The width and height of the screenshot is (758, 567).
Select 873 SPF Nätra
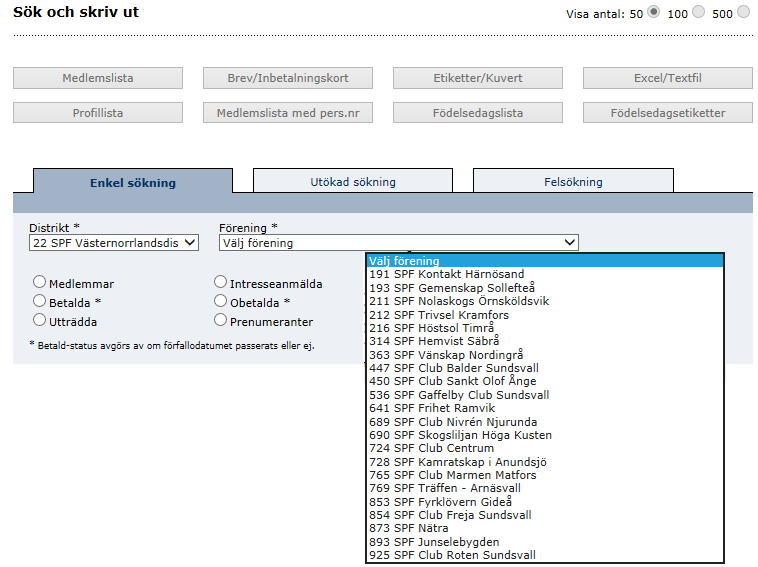pyautogui.click(x=545, y=528)
